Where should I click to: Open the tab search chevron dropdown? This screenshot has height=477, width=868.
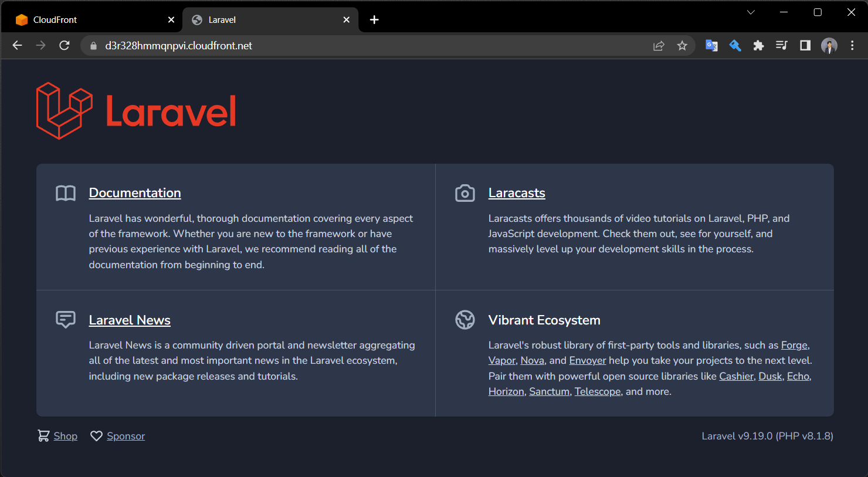click(751, 12)
